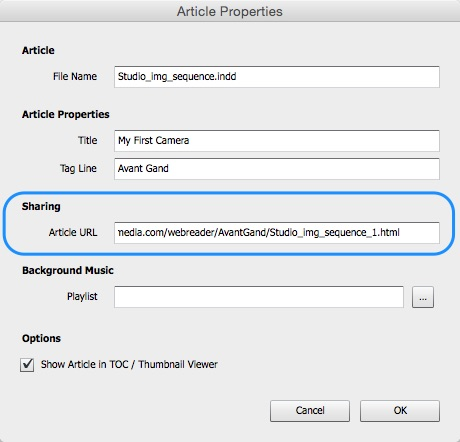Click the empty Playlist input field

point(259,297)
